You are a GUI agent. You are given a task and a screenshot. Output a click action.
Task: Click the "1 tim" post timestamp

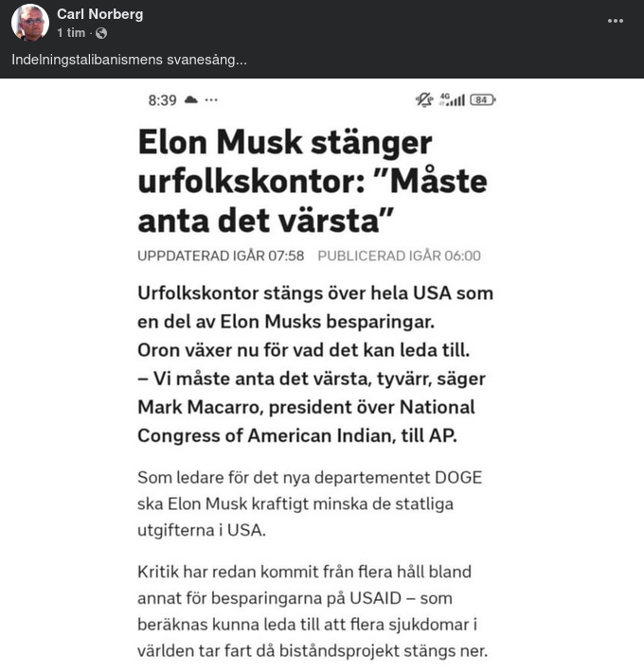pos(71,33)
